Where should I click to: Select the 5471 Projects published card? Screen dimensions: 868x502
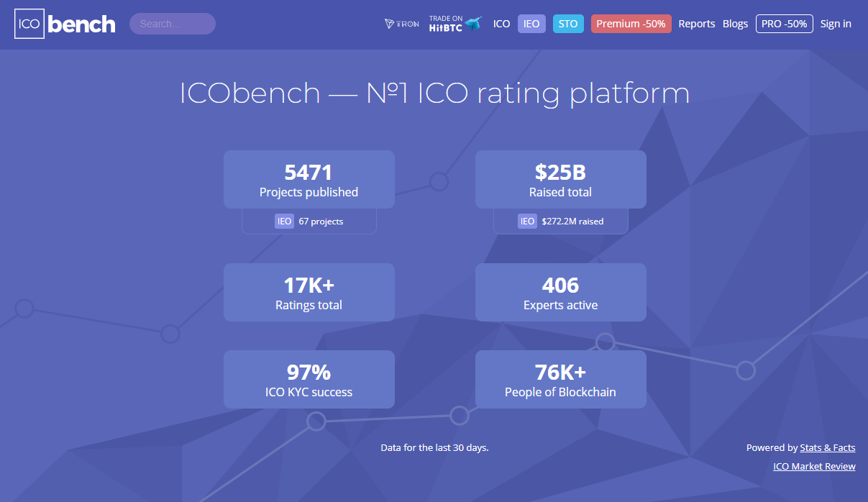pos(309,179)
